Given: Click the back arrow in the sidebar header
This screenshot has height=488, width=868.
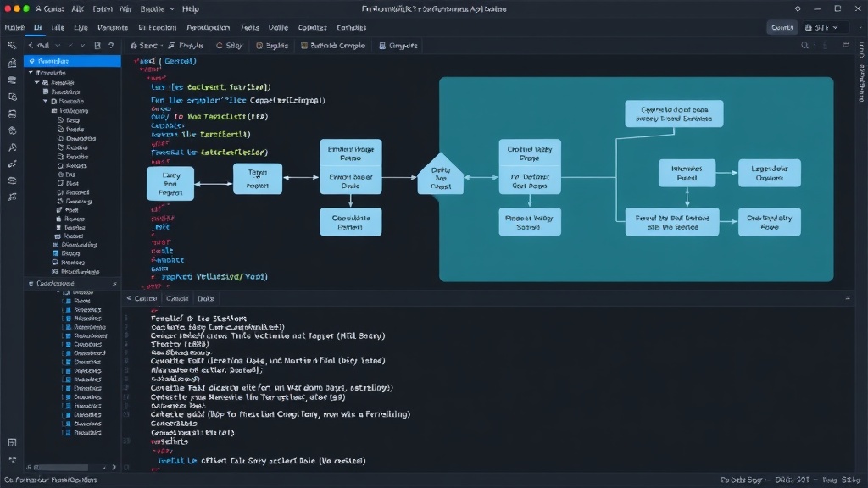Looking at the screenshot, I should 31,46.
